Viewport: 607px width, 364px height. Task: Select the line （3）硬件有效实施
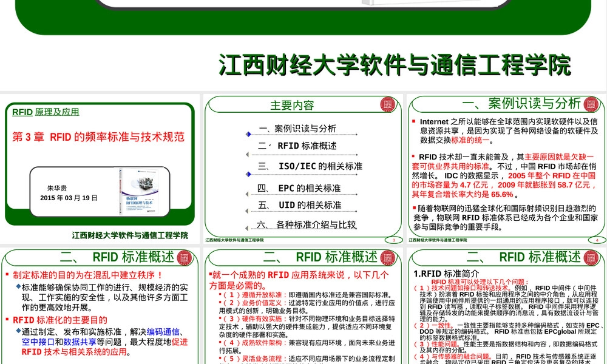(x=307, y=326)
